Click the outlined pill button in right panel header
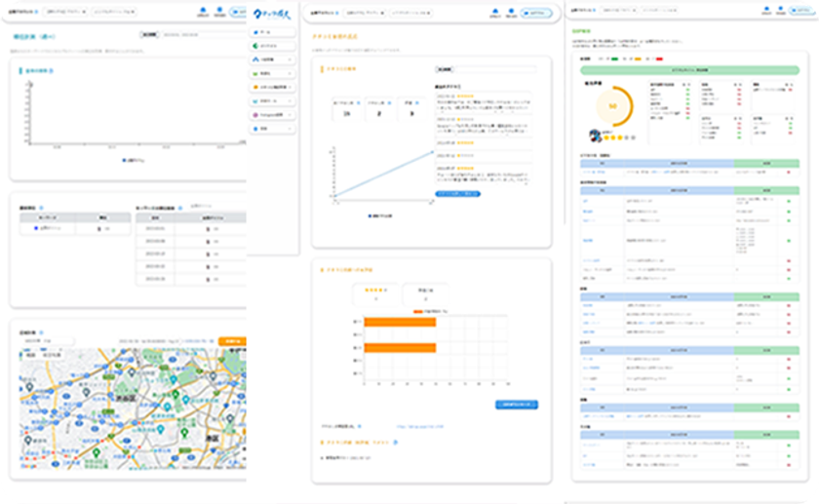 click(801, 11)
